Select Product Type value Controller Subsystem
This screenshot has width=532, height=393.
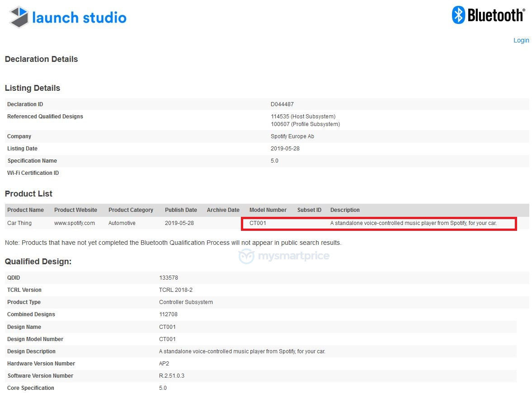186,302
